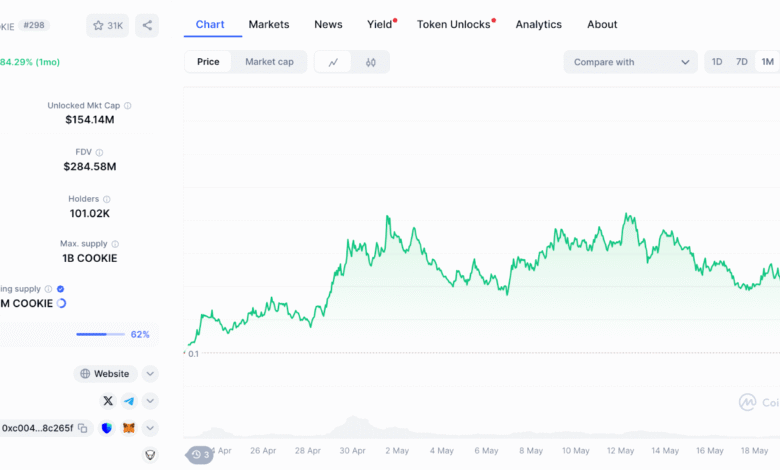Image resolution: width=780 pixels, height=470 pixels.
Task: Visit the project Website link
Action: (x=105, y=374)
